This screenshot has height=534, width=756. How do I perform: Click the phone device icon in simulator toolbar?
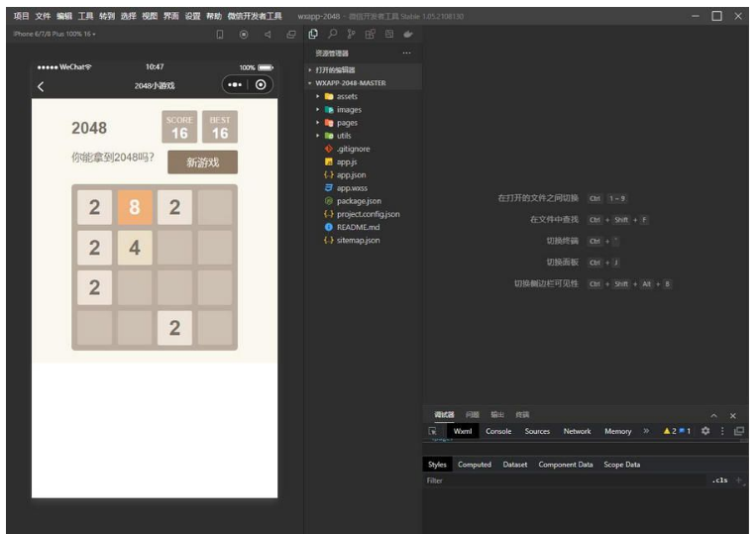click(220, 34)
